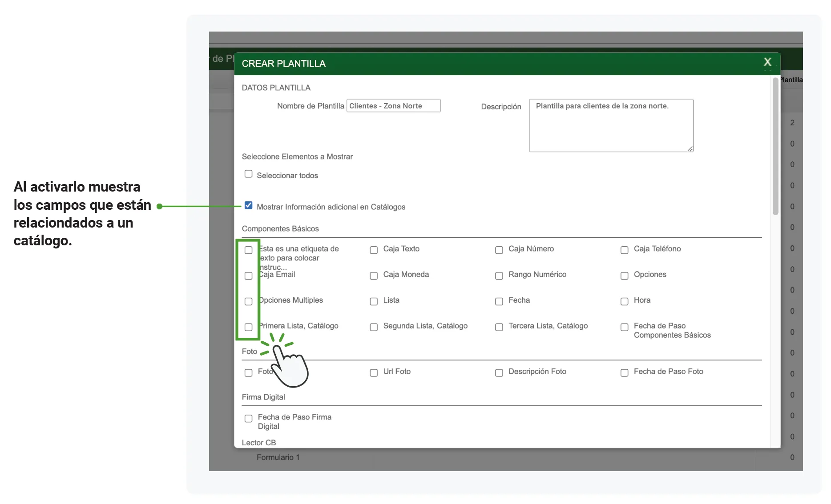The width and height of the screenshot is (831, 504).
Task: Click the Firma Digital section heading
Action: 263,397
